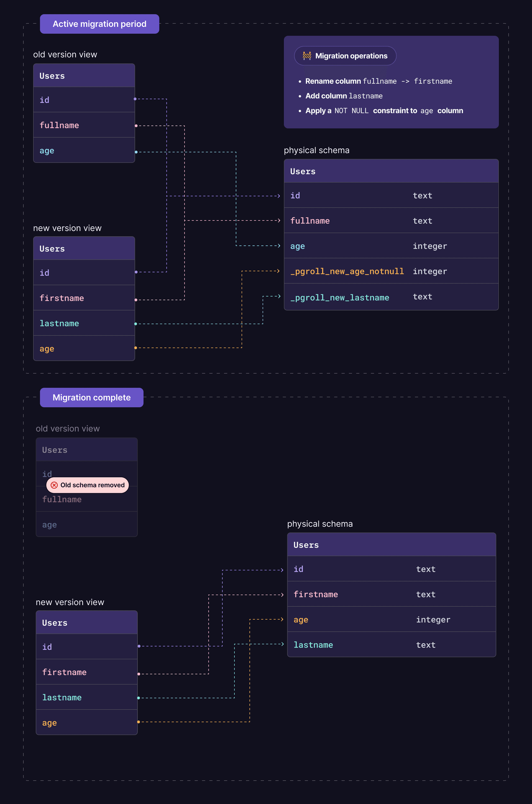Click the id dot in bottom new version view
Image resolution: width=532 pixels, height=804 pixels.
pos(139,646)
